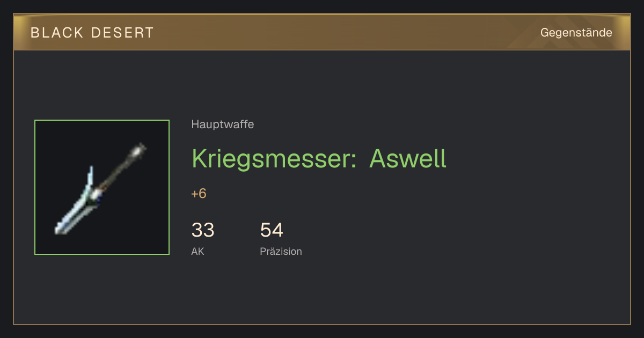Viewport: 644px width, 338px height.
Task: Click the 33 attack value
Action: tap(203, 230)
